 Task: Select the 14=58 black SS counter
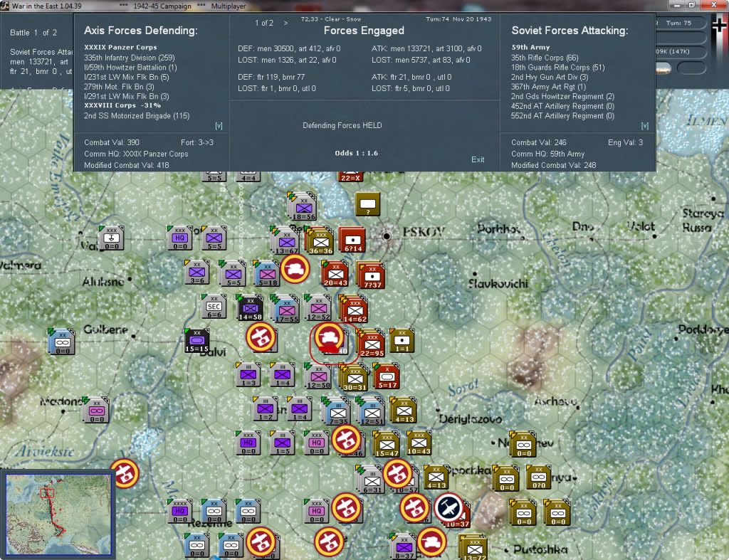(250, 309)
